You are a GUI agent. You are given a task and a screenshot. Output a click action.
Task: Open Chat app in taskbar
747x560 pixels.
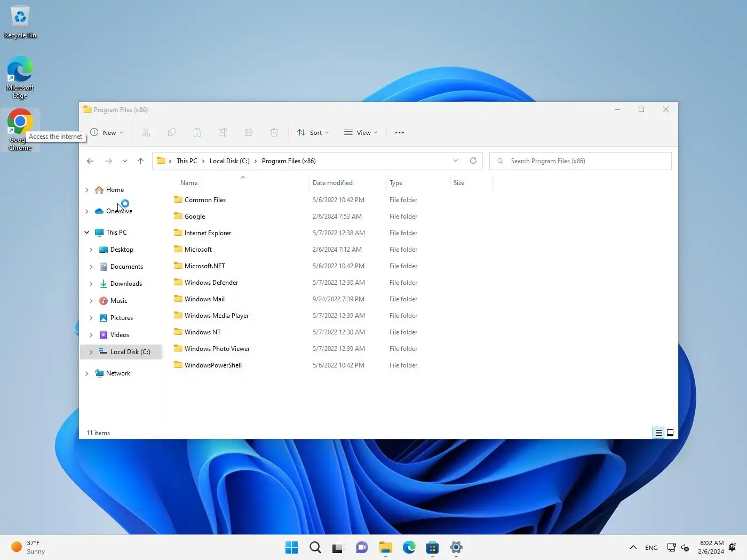pyautogui.click(x=362, y=547)
